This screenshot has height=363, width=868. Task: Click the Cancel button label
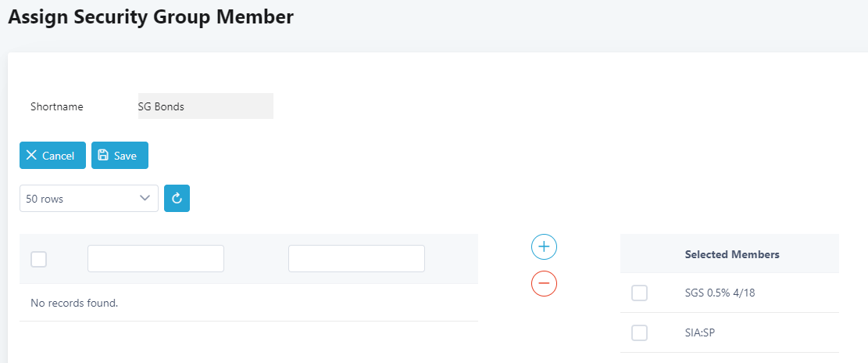point(59,156)
